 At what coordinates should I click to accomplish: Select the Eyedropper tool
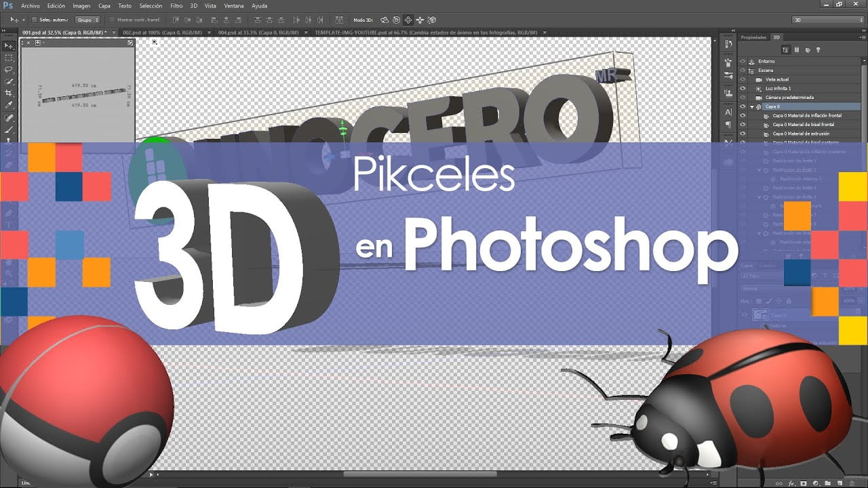[9, 105]
